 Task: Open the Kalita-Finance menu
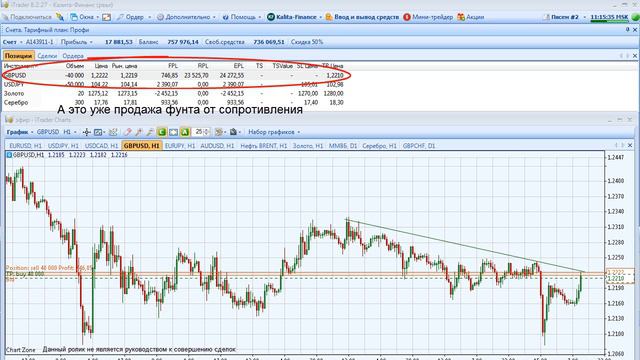click(294, 17)
